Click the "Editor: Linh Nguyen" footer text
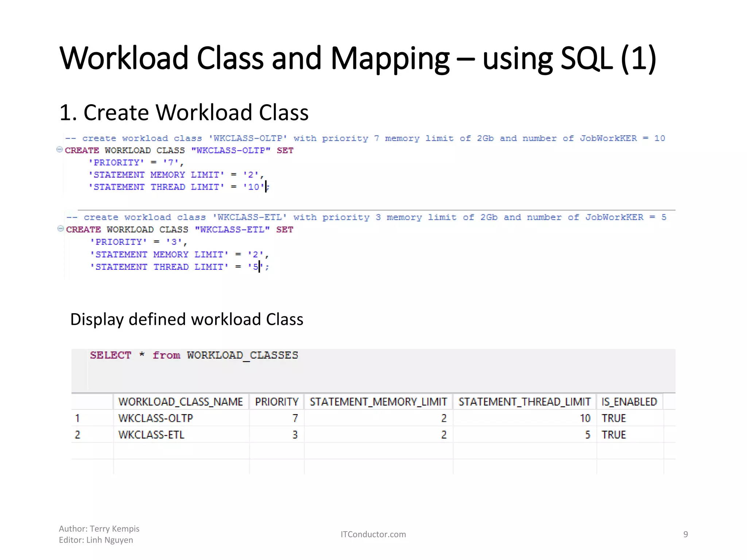Screen dimensions: 747x560 (x=96, y=540)
